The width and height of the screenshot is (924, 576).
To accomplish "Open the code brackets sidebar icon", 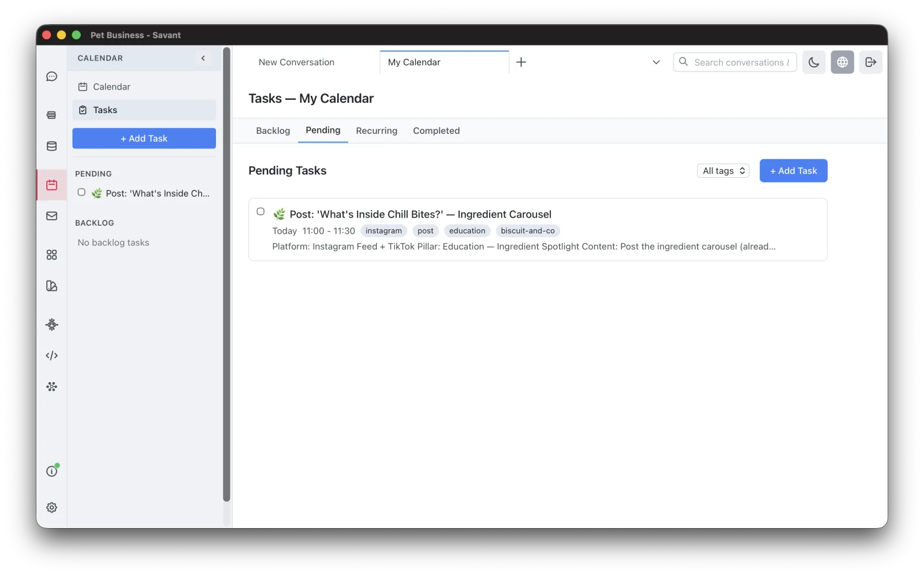I will coord(52,356).
